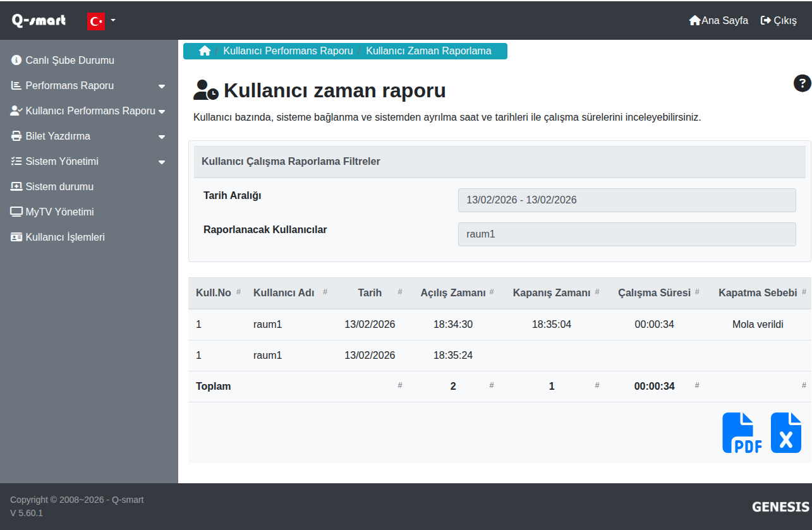
Task: Export the report to Excel
Action: (785, 433)
